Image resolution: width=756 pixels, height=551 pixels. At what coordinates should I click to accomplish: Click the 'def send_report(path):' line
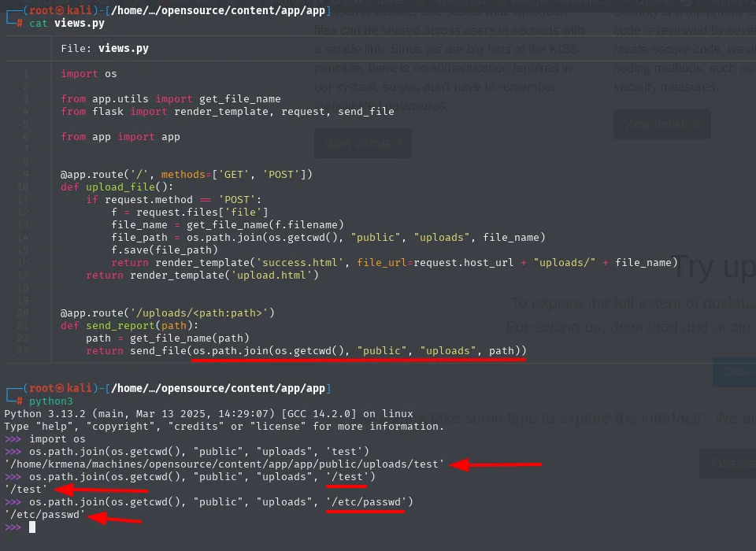(x=129, y=325)
